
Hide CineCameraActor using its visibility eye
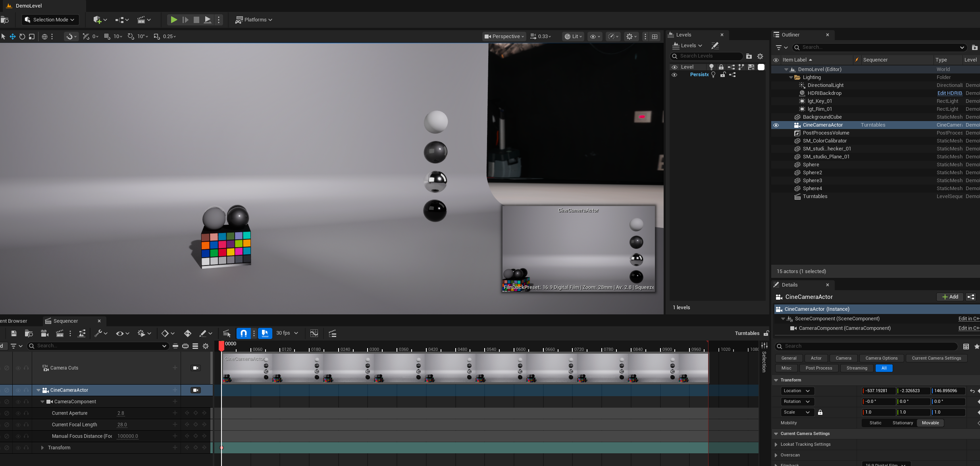(x=776, y=125)
